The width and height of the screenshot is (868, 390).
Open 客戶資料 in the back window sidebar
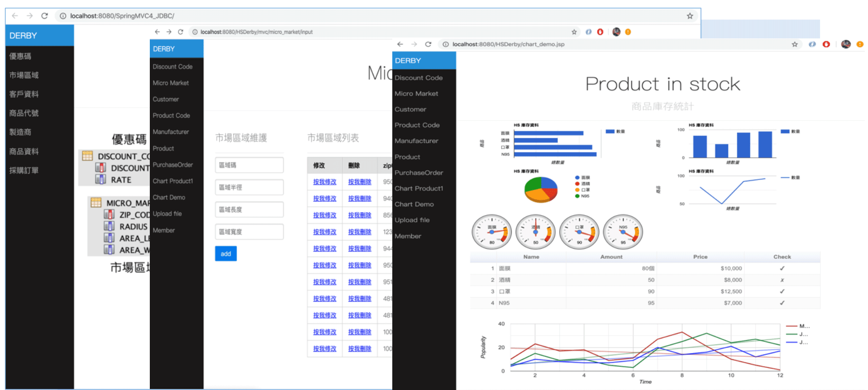tap(24, 94)
